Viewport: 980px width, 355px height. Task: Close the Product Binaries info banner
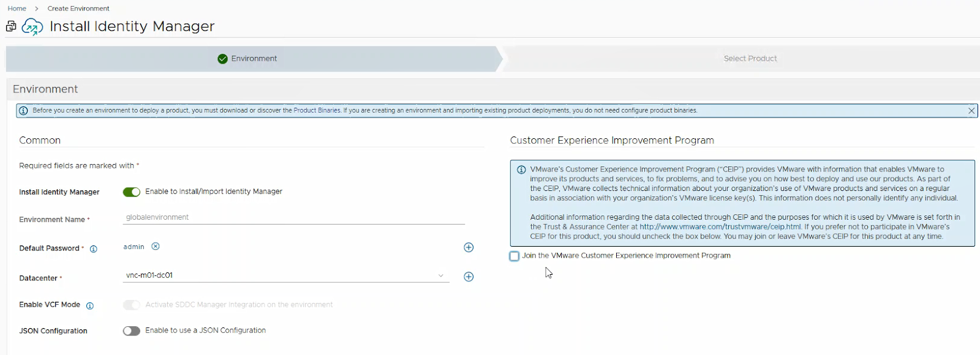[x=971, y=111]
